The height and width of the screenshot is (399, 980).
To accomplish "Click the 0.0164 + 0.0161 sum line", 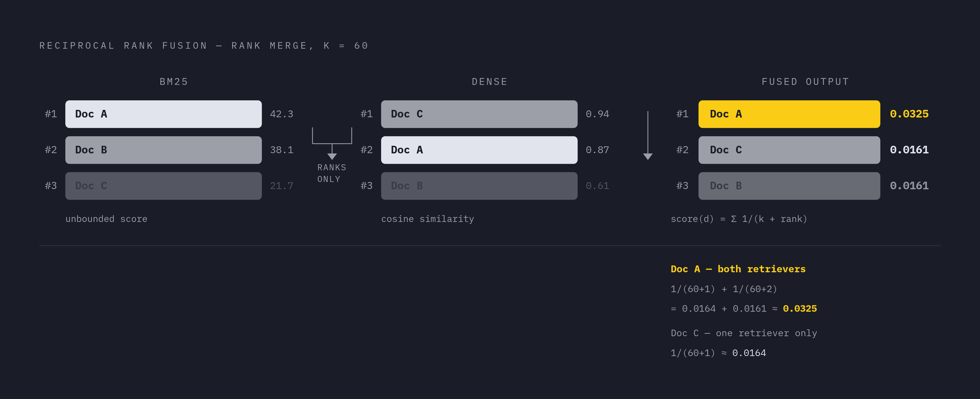I will point(743,308).
